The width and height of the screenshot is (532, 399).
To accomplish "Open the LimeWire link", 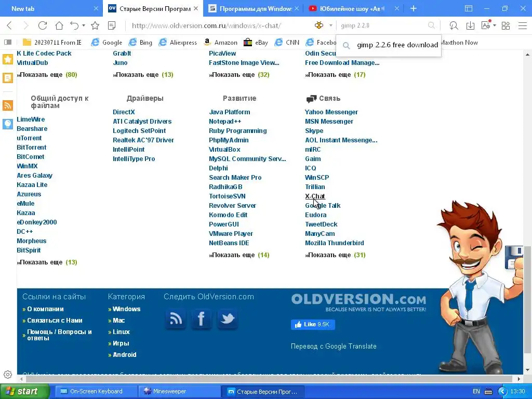I will [x=31, y=119].
